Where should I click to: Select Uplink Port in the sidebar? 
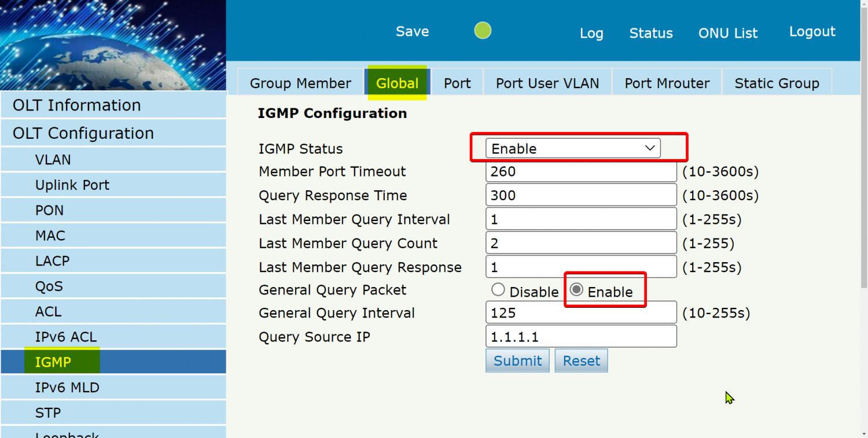pos(72,185)
